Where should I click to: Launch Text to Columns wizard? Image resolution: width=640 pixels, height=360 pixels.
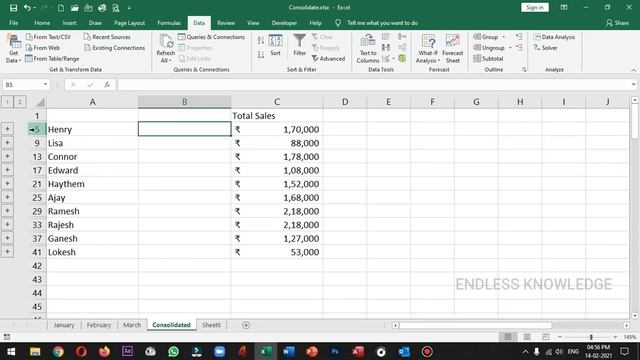click(x=368, y=49)
